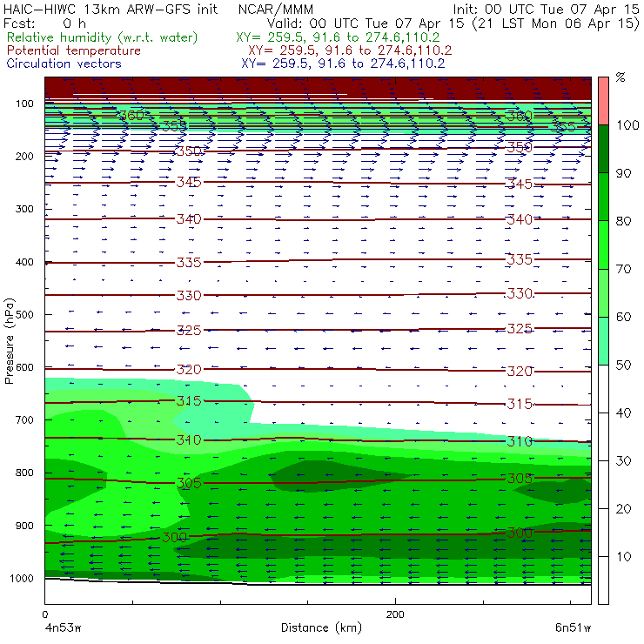Click the '90' colorbar scale label
Screen dimensions: 644x644
click(x=623, y=173)
